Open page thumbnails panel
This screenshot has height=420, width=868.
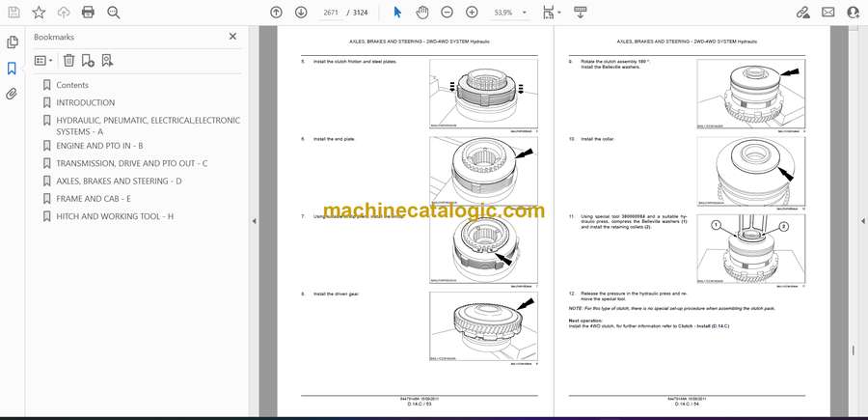[x=12, y=42]
